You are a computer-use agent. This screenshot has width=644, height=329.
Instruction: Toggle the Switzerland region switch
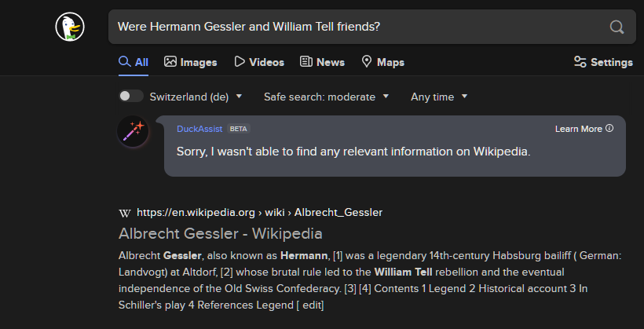tap(131, 97)
